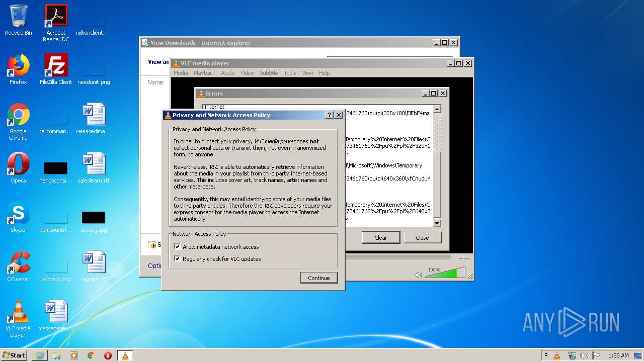Uncheck Allow metadata network access

(177, 247)
